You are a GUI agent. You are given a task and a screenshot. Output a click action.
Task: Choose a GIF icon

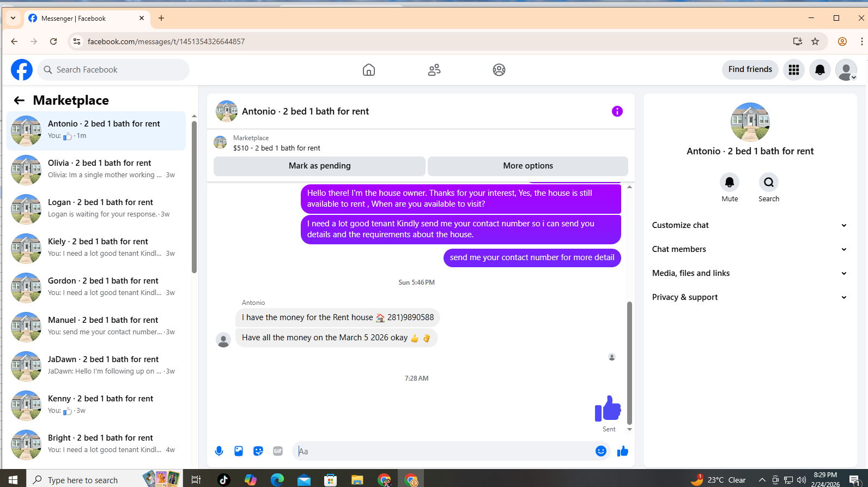click(x=278, y=451)
